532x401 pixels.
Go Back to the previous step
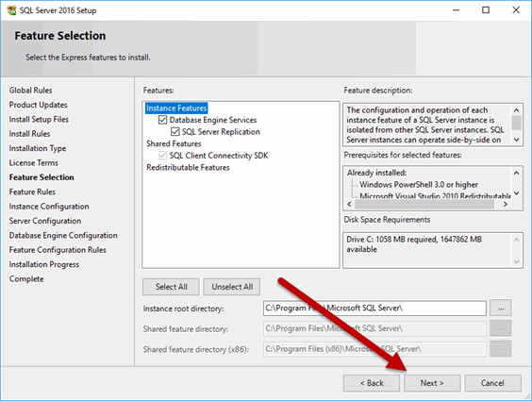tap(372, 383)
